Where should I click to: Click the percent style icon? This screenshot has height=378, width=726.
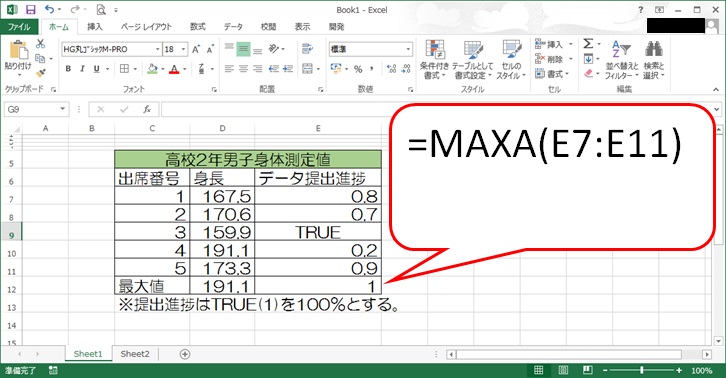click(358, 69)
